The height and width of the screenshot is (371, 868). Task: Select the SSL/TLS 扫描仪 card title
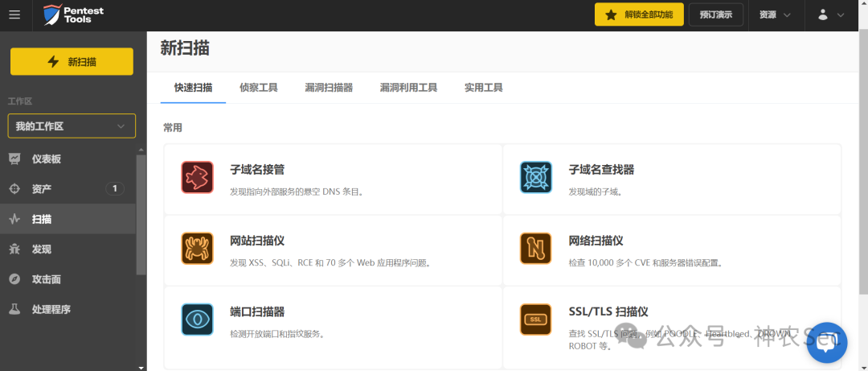pos(608,311)
